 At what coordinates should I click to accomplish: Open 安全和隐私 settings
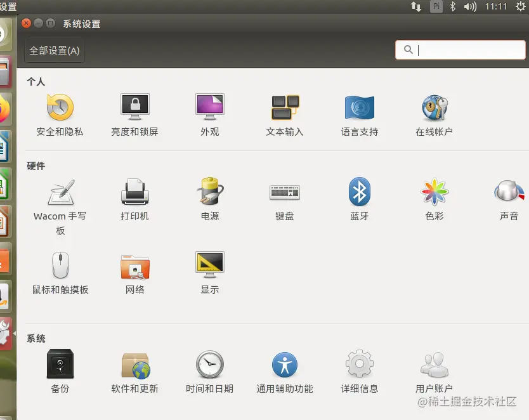tap(60, 115)
